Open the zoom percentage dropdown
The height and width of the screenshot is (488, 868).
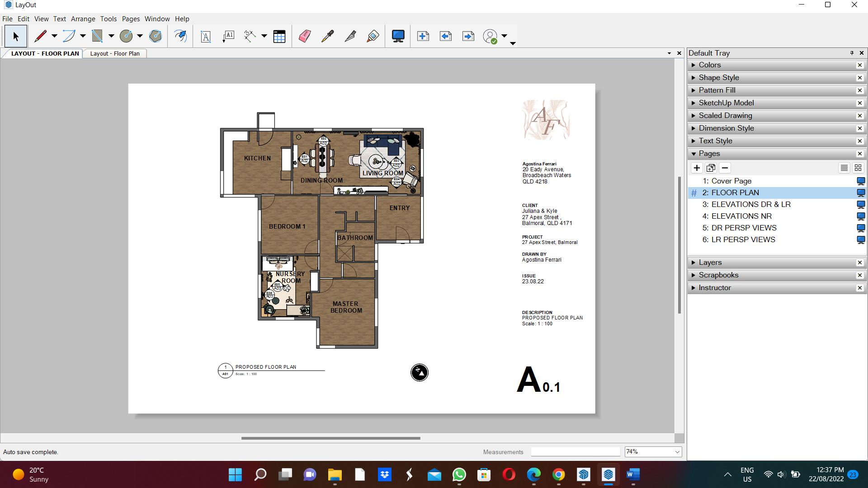coord(677,452)
